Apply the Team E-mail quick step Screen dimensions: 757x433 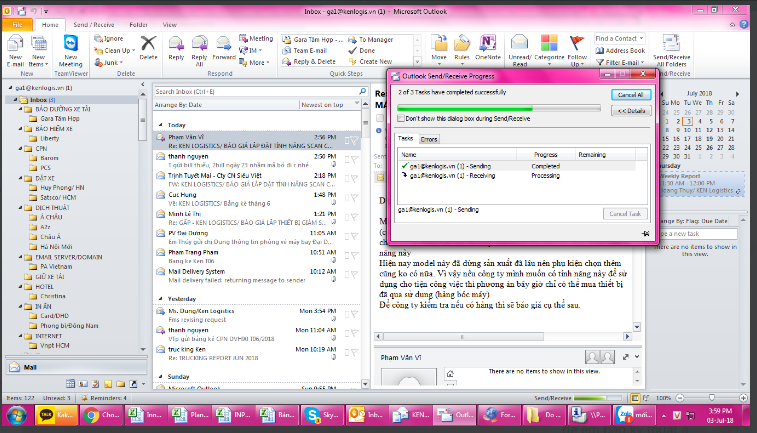305,51
